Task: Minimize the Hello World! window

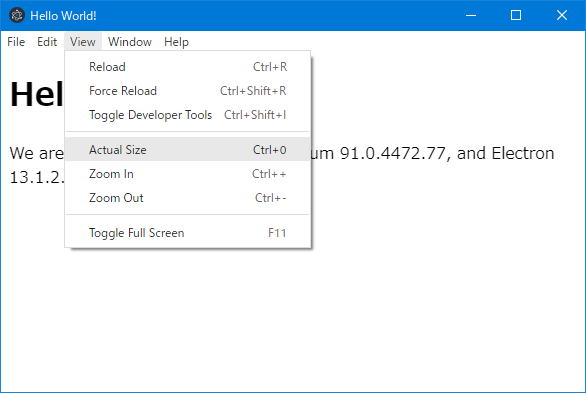Action: [x=471, y=15]
